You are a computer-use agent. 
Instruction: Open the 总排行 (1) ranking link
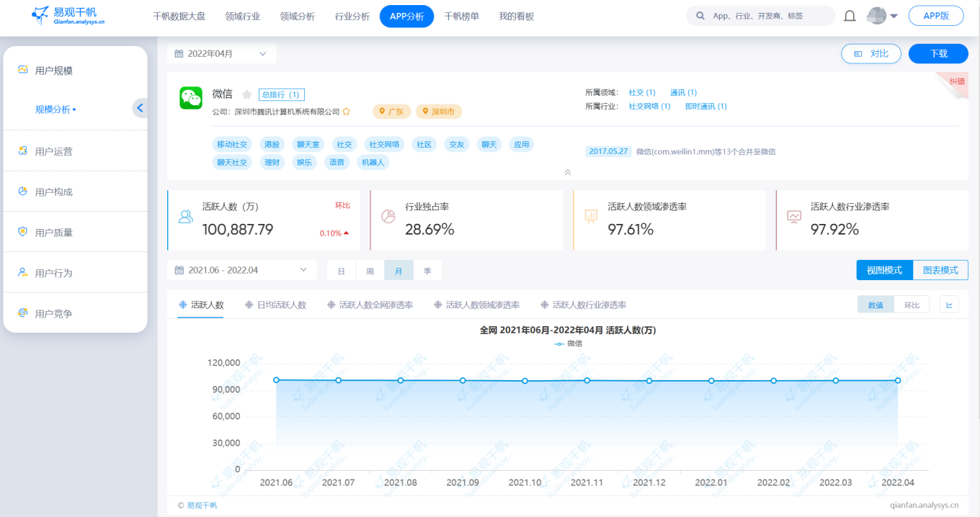tap(282, 94)
